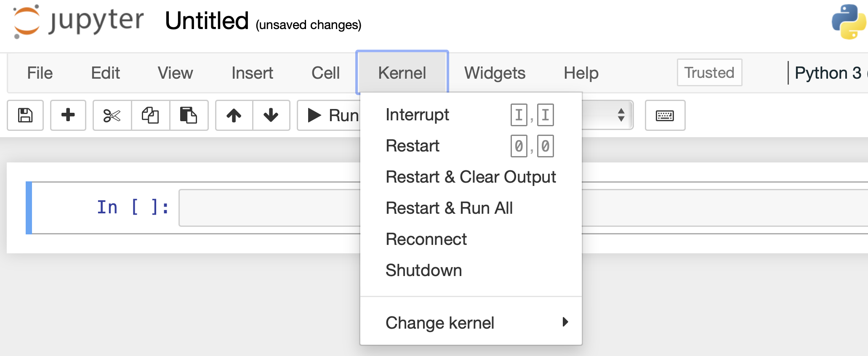This screenshot has height=356, width=868.
Task: Paste cells below using the clipboard icon
Action: pyautogui.click(x=189, y=115)
